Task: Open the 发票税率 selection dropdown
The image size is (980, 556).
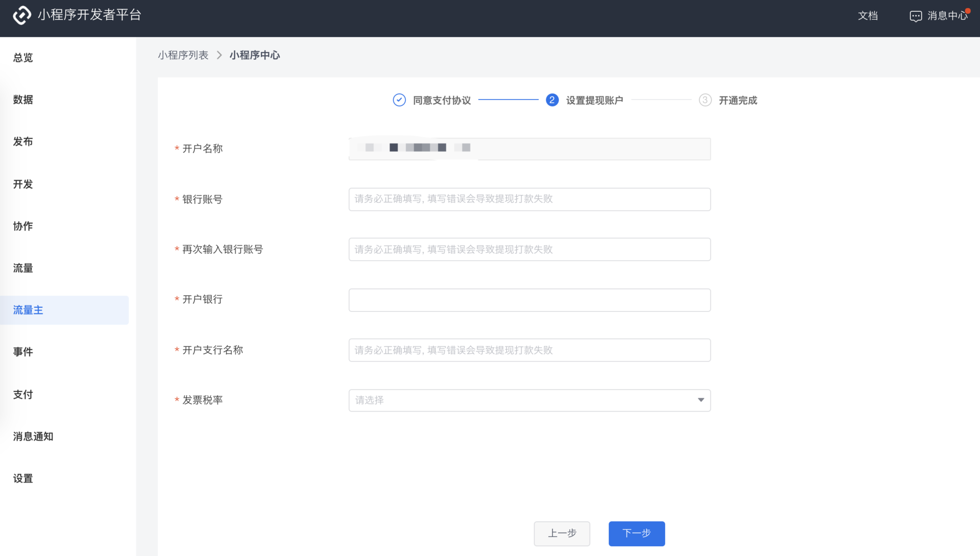Action: [x=529, y=400]
